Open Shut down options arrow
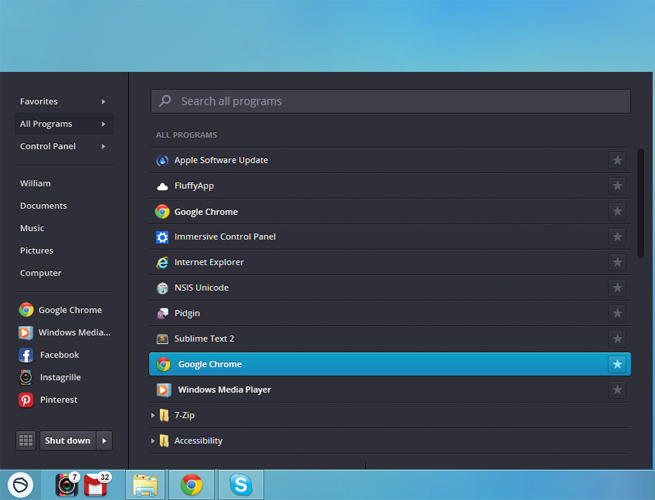The height and width of the screenshot is (500, 655). 104,440
